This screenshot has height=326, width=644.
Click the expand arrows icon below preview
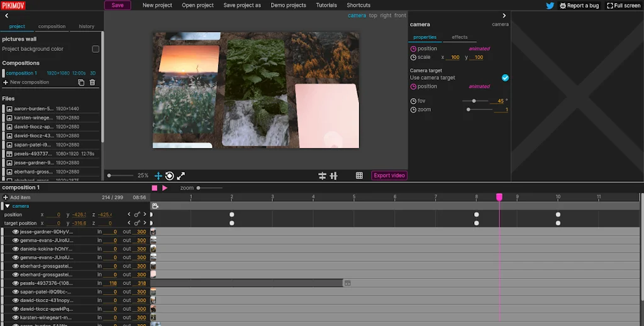click(x=180, y=176)
